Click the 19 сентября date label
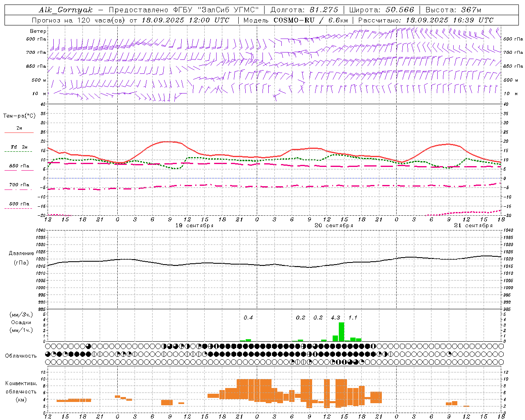Viewport: 525px width, 420px height. tap(194, 226)
